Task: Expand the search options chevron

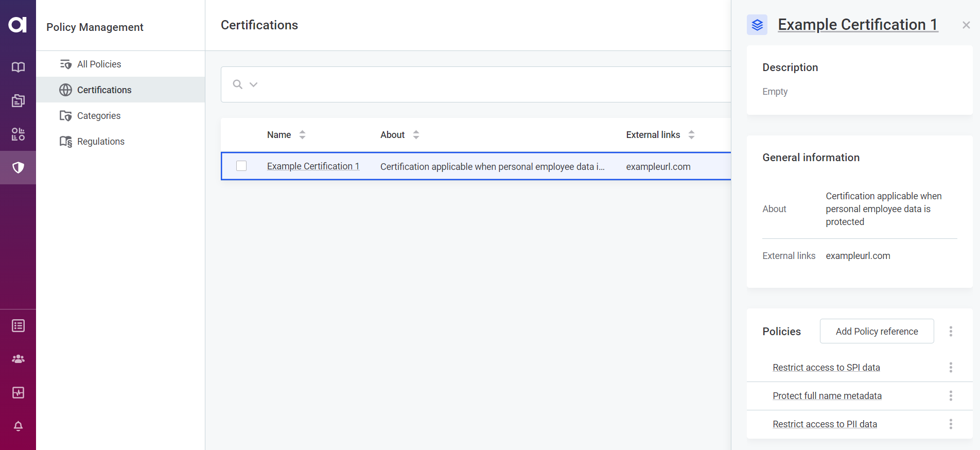Action: (253, 84)
